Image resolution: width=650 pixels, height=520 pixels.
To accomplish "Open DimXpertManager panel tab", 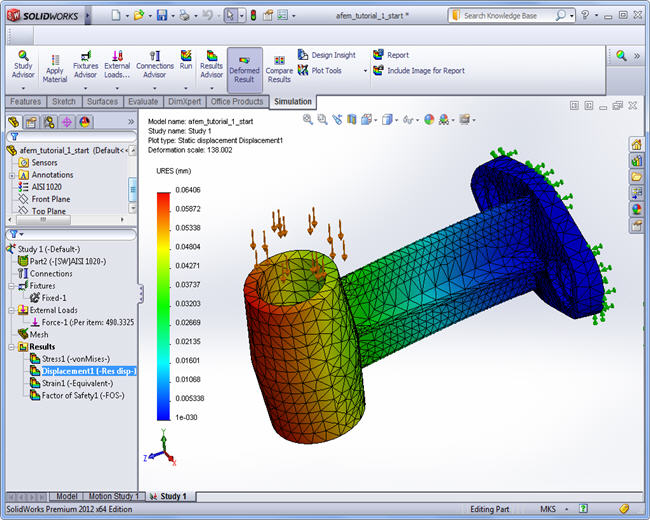I will (x=67, y=122).
